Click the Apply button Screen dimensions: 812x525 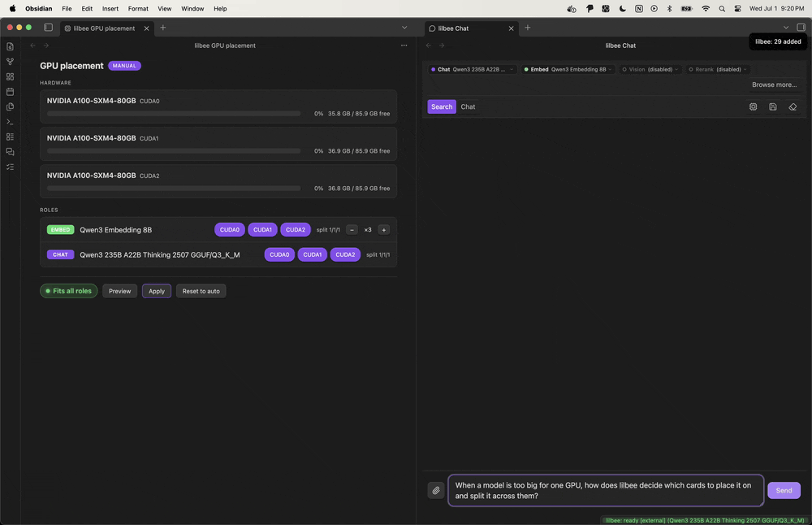[x=157, y=291]
